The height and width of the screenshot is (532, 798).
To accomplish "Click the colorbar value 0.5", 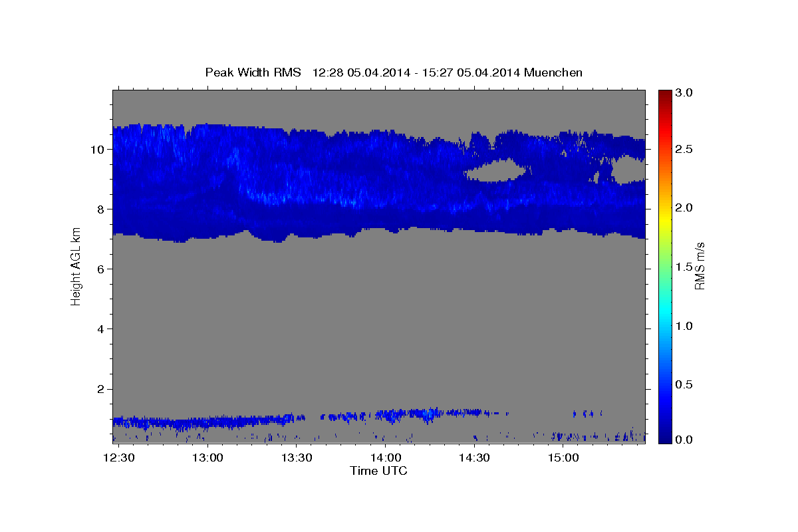I will click(686, 384).
